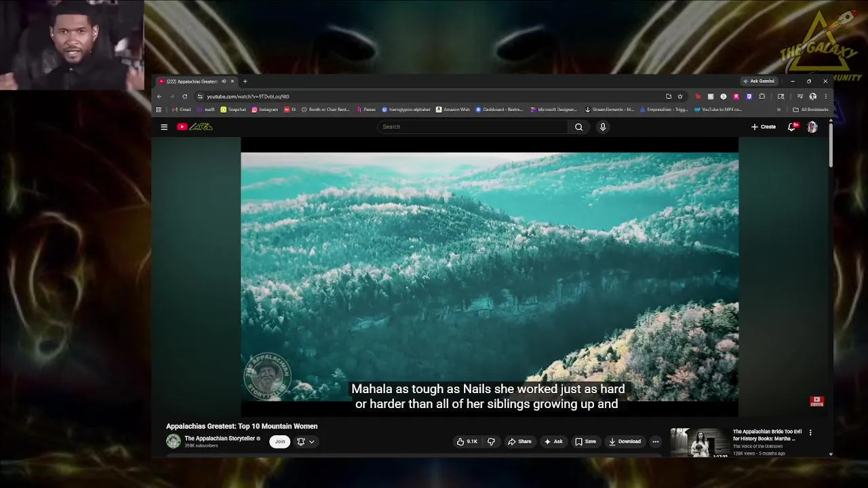Open the Pansec bookmark
This screenshot has height=488, width=868.
click(x=366, y=109)
